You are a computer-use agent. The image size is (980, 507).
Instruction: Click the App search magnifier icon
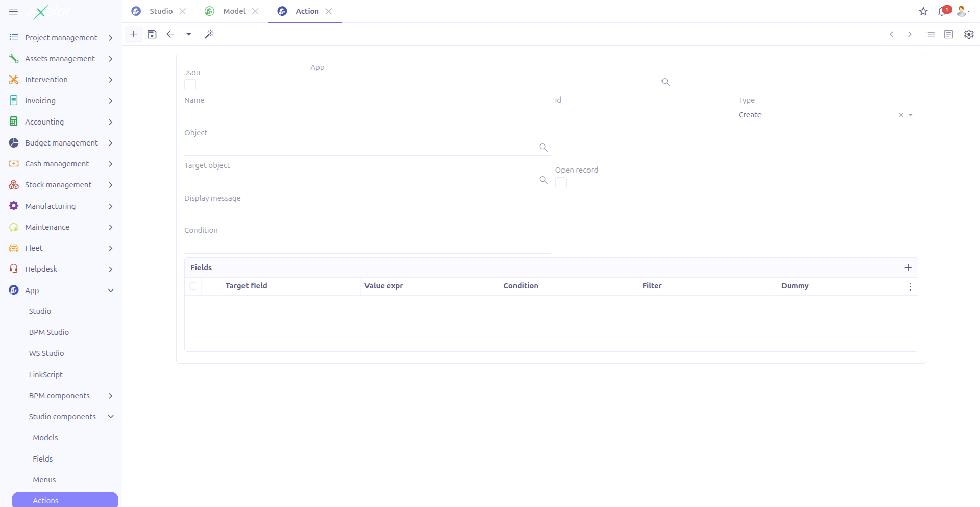pos(665,82)
